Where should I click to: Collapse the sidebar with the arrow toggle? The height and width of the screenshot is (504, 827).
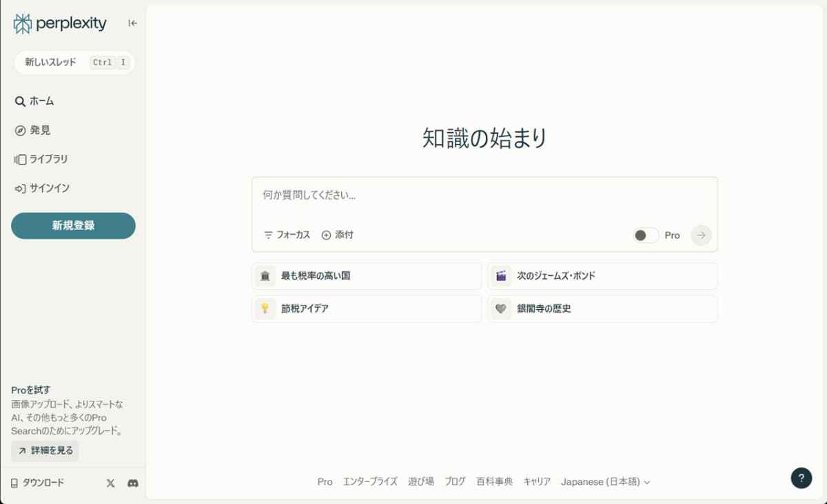pyautogui.click(x=132, y=23)
